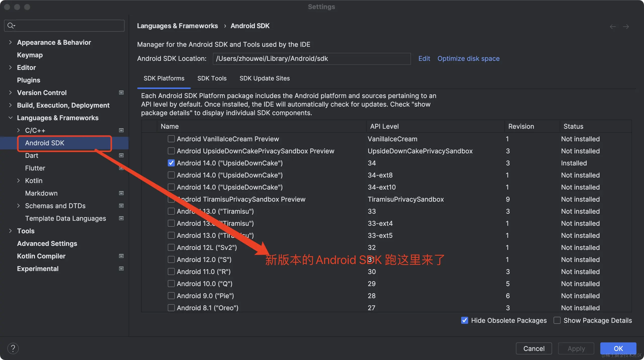This screenshot has width=644, height=360.
Task: Click Optimize disk space link
Action: 468,59
